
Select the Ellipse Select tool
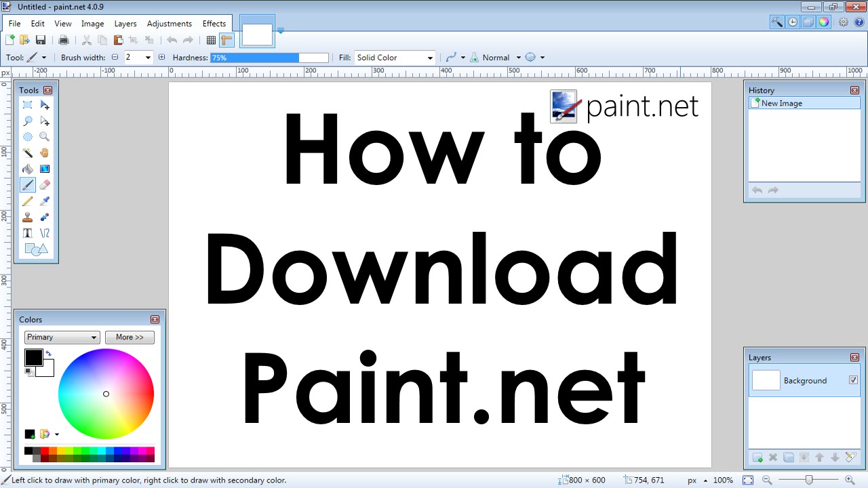(x=28, y=137)
